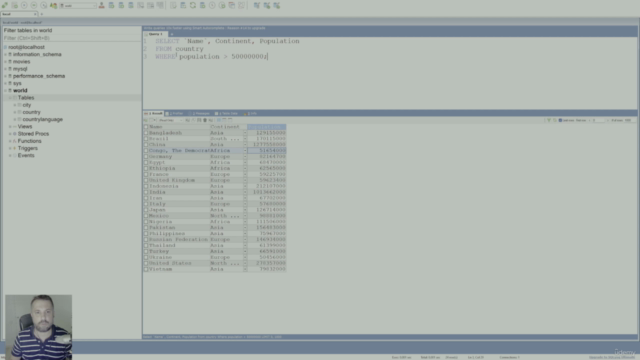Expand the movies database node

pos(5,62)
